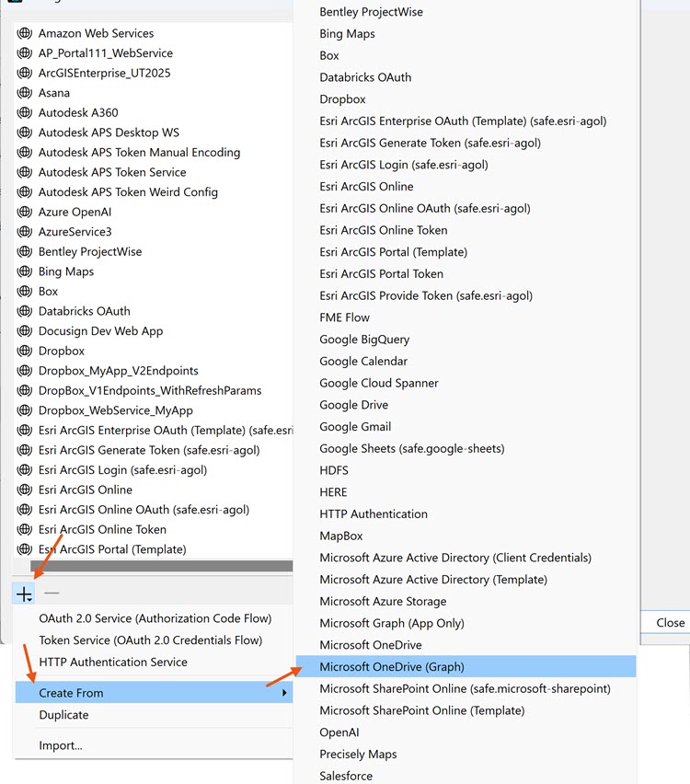Image resolution: width=690 pixels, height=784 pixels.
Task: Select Autodesk APS Token Weird Config entry
Action: [128, 192]
